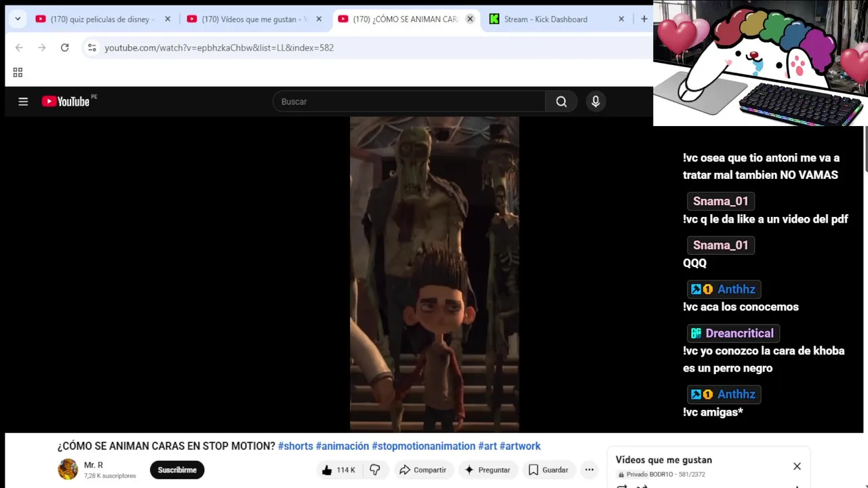Image resolution: width=868 pixels, height=488 pixels.
Task: Click the Compartir share button
Action: click(x=422, y=470)
